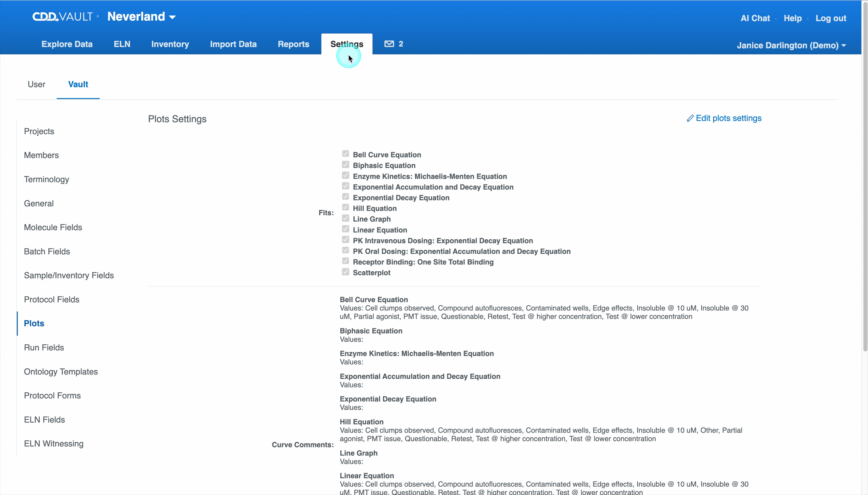Switch to the User settings tab
The height and width of the screenshot is (495, 868).
coord(36,84)
